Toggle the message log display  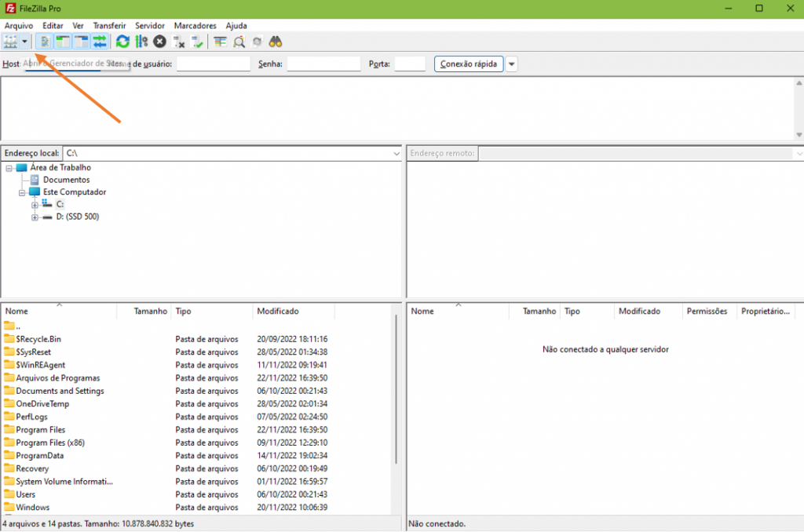pos(44,42)
